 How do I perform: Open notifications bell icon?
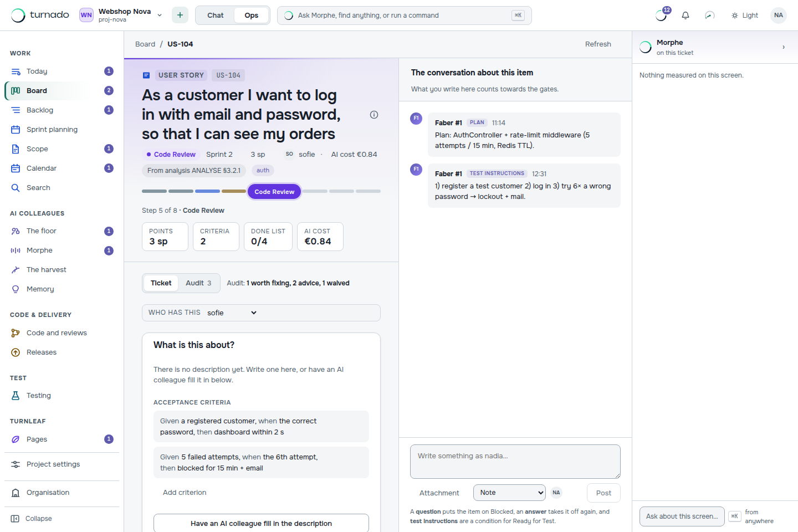(686, 16)
